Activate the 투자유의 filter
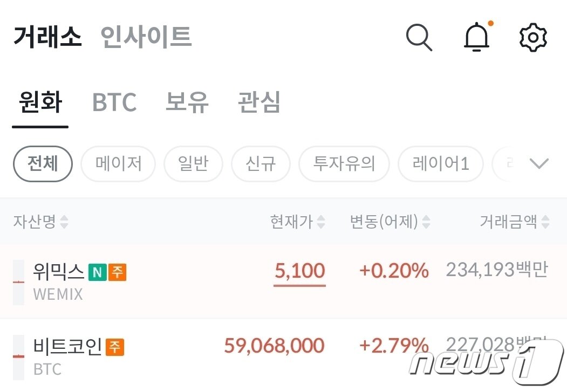Image resolution: width=567 pixels, height=392 pixels. click(x=344, y=164)
